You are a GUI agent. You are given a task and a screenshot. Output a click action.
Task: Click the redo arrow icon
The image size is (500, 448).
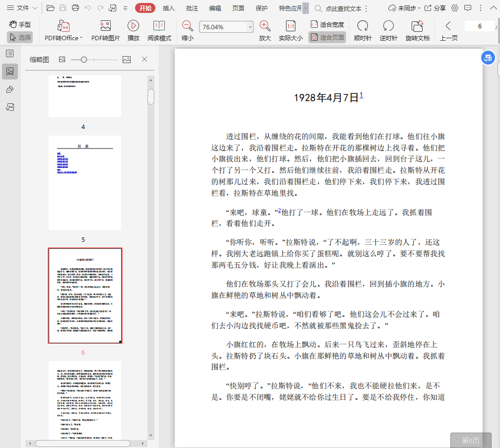(x=100, y=8)
